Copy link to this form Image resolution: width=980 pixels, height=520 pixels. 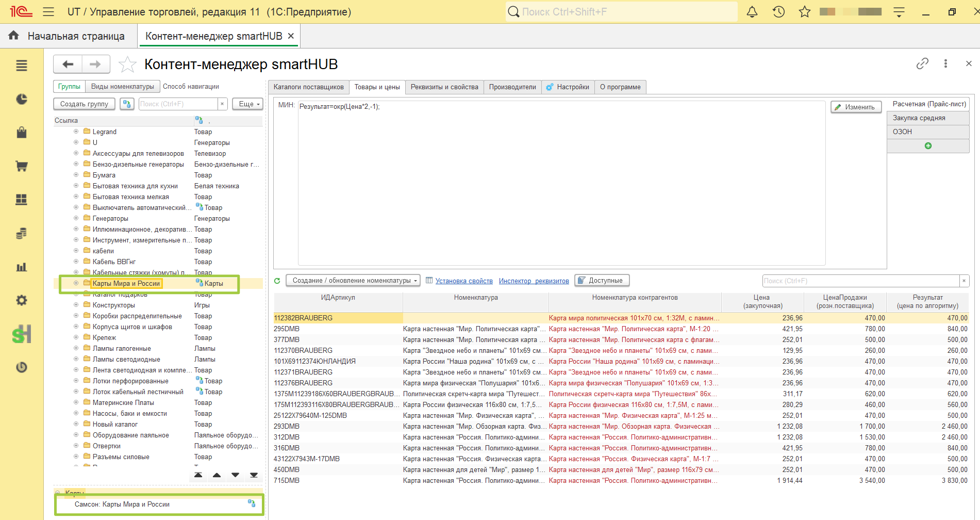[922, 63]
